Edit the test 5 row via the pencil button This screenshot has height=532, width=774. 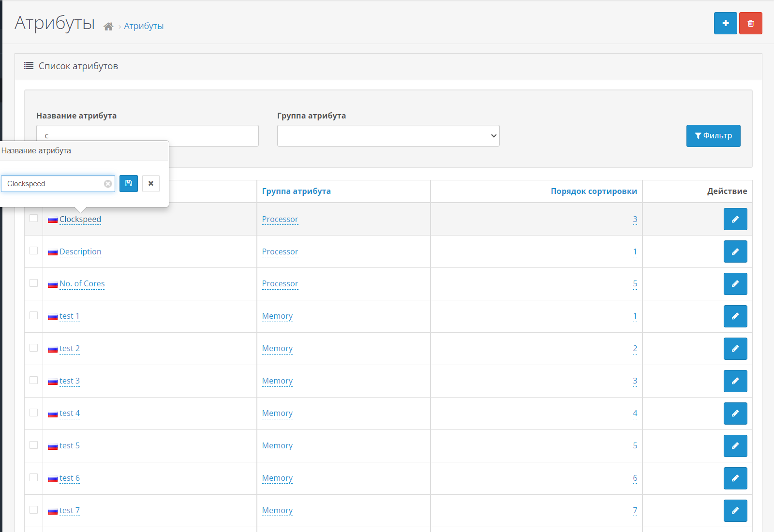click(735, 446)
